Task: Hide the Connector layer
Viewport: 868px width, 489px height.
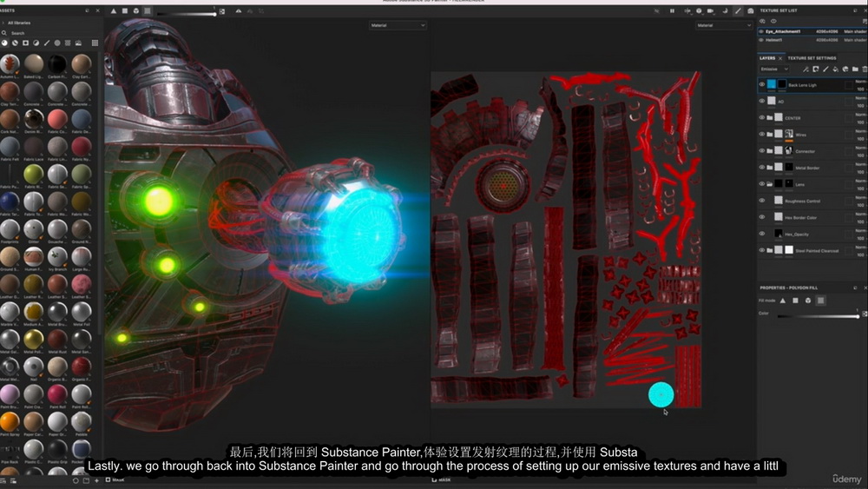Action: [x=762, y=151]
